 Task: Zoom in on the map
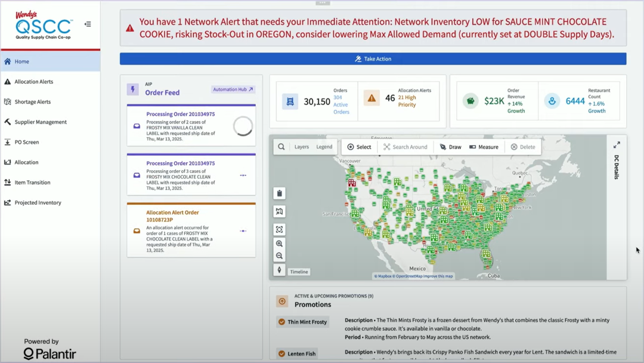(x=279, y=244)
